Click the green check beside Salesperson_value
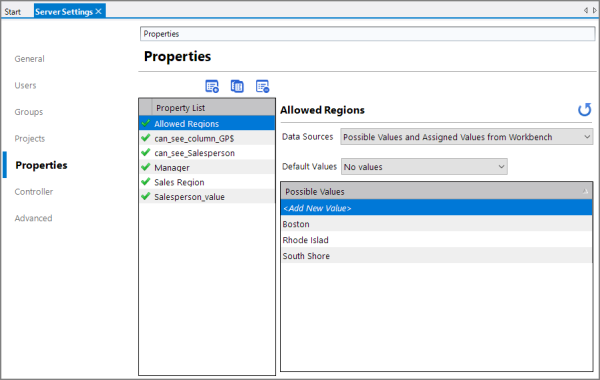Image resolution: width=600 pixels, height=380 pixels. [x=145, y=196]
